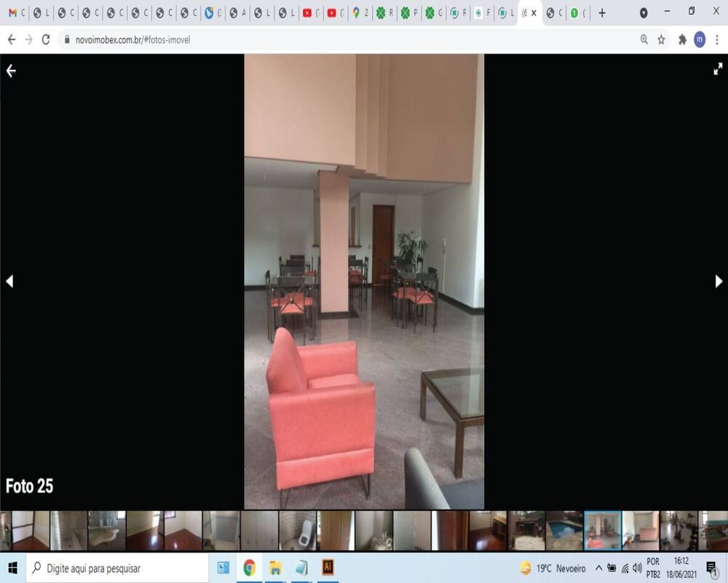
Task: Open the Windows Start menu
Action: pyautogui.click(x=12, y=568)
